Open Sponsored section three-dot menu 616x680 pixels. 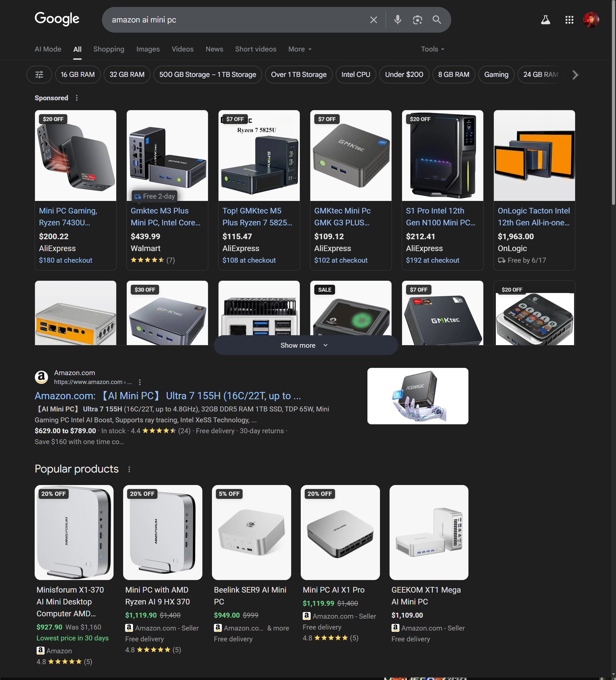click(x=77, y=98)
